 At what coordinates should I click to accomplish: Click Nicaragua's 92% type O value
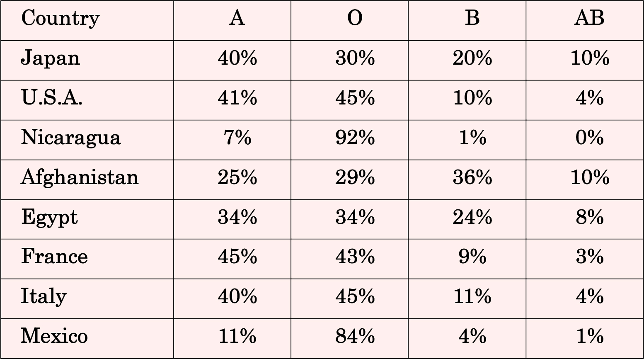[x=355, y=138]
